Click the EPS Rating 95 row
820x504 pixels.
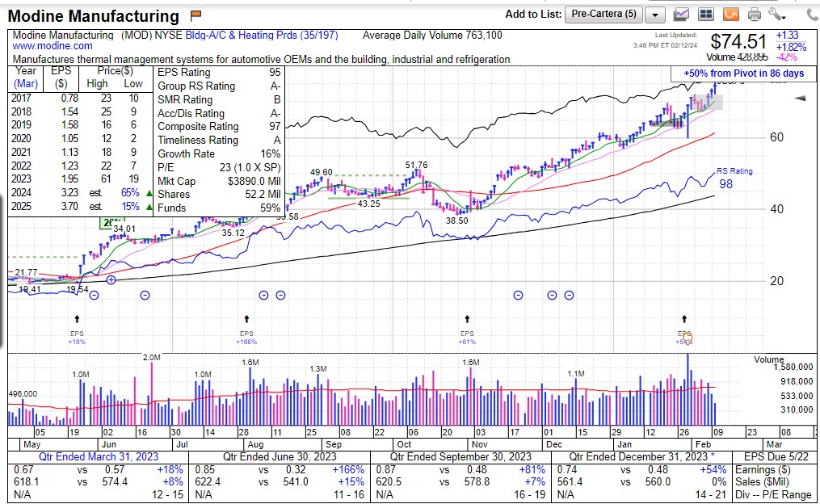pyautogui.click(x=219, y=72)
